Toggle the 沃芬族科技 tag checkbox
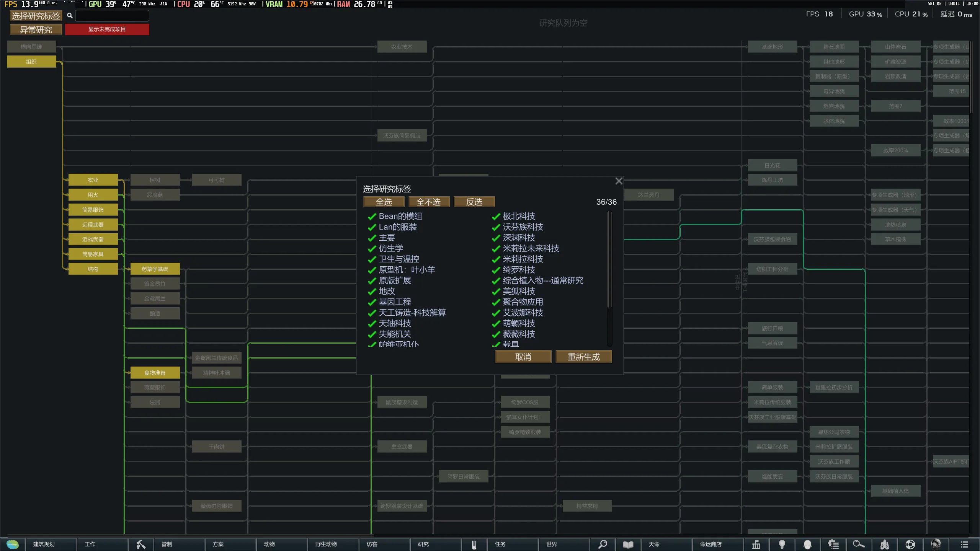This screenshot has width=980, height=551. [496, 227]
